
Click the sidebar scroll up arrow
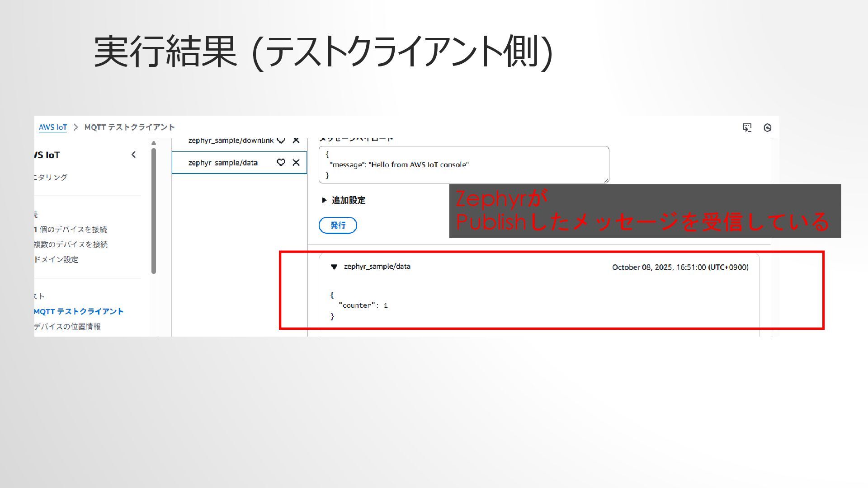pos(154,143)
